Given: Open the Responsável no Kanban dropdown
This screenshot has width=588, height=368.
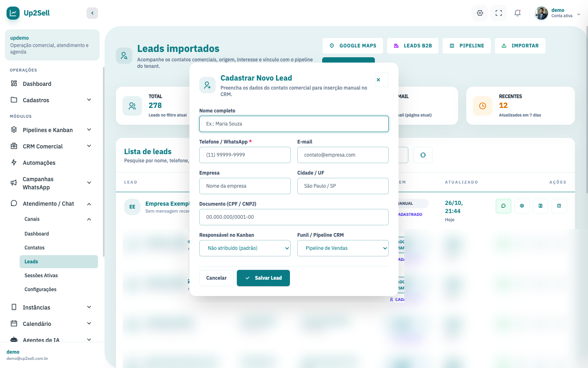Looking at the screenshot, I should (245, 248).
